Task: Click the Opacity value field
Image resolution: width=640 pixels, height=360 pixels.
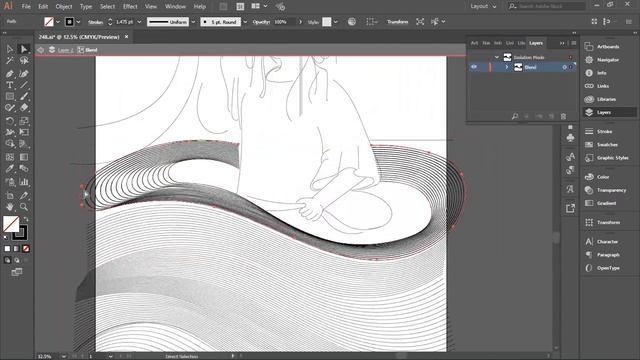Action: click(x=284, y=22)
